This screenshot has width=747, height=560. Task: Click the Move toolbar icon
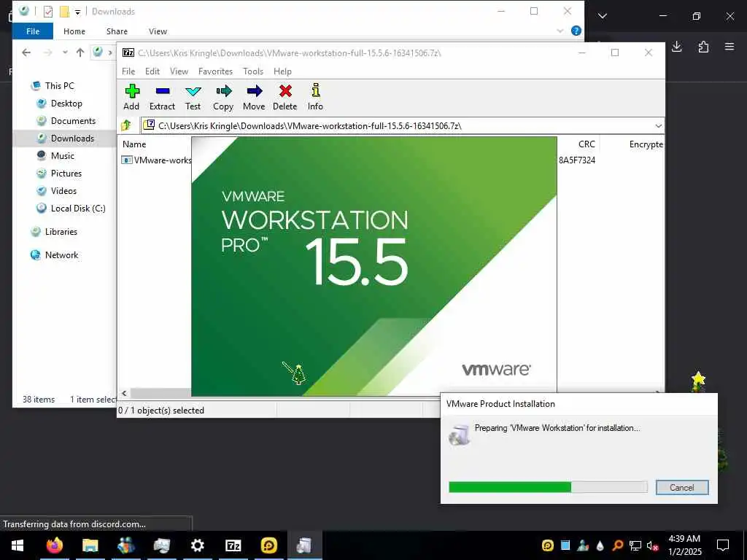coord(254,97)
